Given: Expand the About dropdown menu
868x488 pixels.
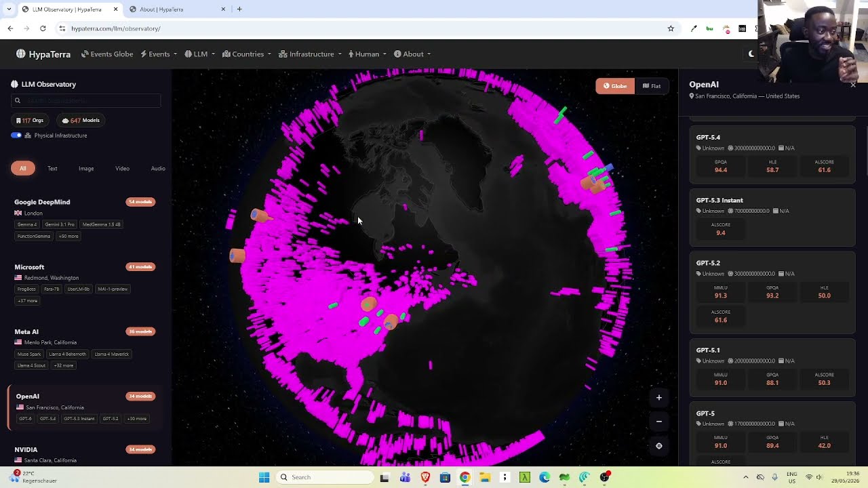Looking at the screenshot, I should [412, 54].
